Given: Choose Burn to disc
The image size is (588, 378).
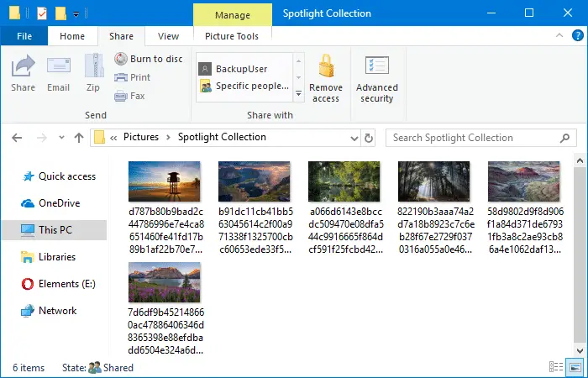Looking at the screenshot, I should click(x=149, y=59).
